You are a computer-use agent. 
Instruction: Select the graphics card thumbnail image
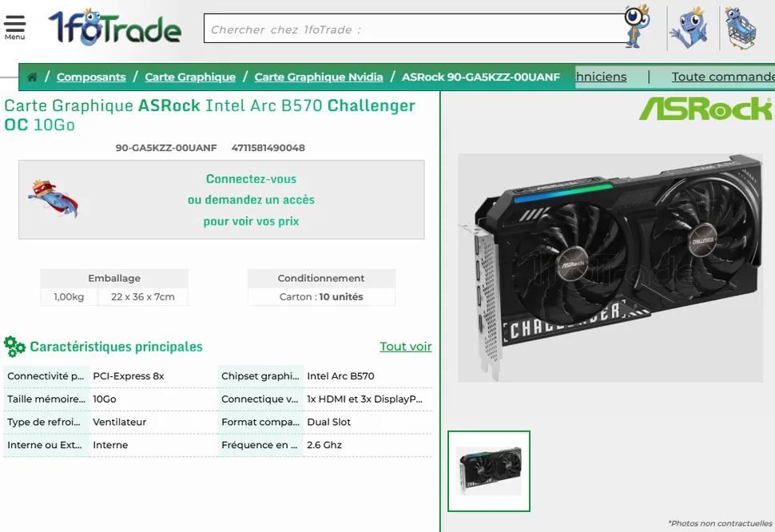[x=489, y=470]
